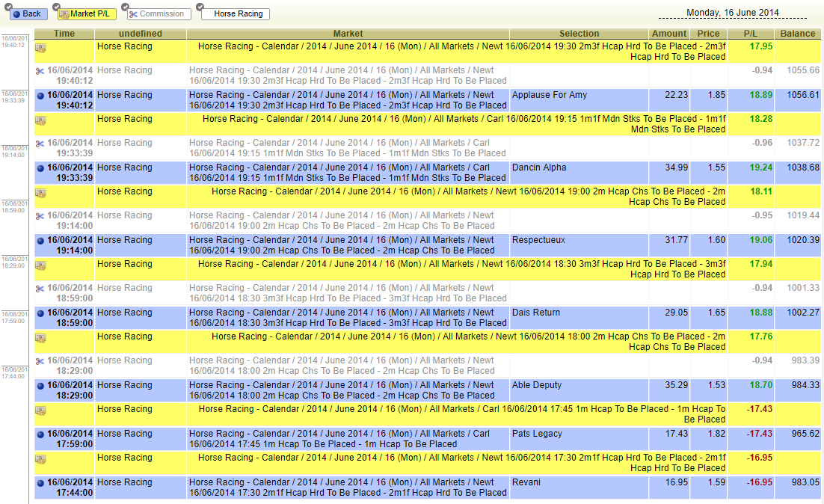Click the Balance column header
This screenshot has height=504, width=824.
tap(797, 34)
